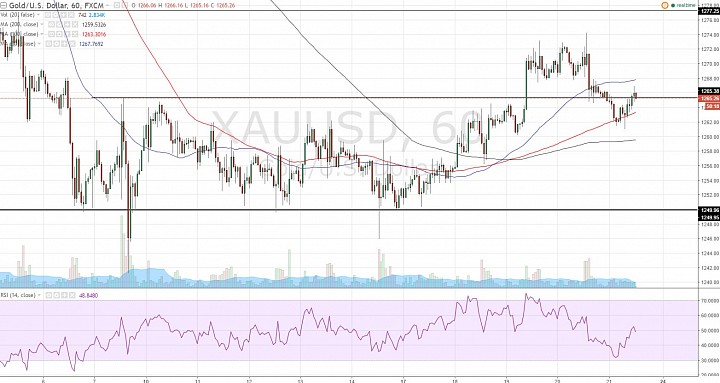Remove the MA 200 indicator via X icon
The width and height of the screenshot is (720, 383).
tap(75, 24)
